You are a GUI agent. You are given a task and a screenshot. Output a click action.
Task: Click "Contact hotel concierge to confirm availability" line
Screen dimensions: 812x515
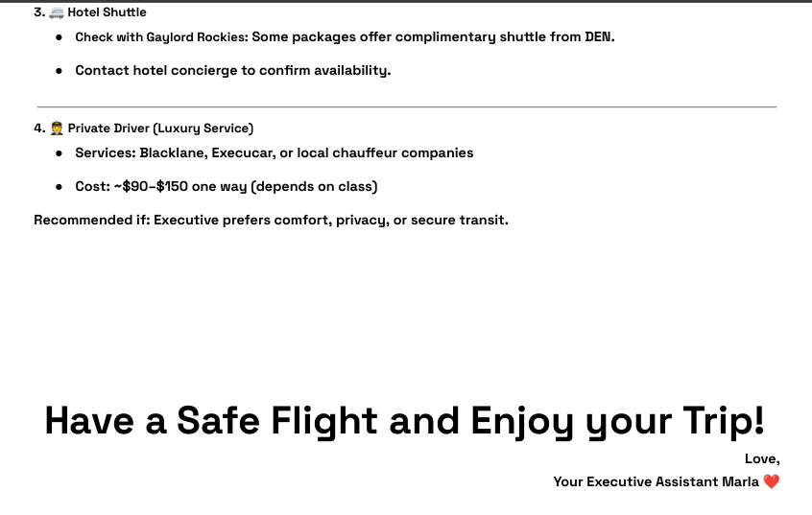232,70
